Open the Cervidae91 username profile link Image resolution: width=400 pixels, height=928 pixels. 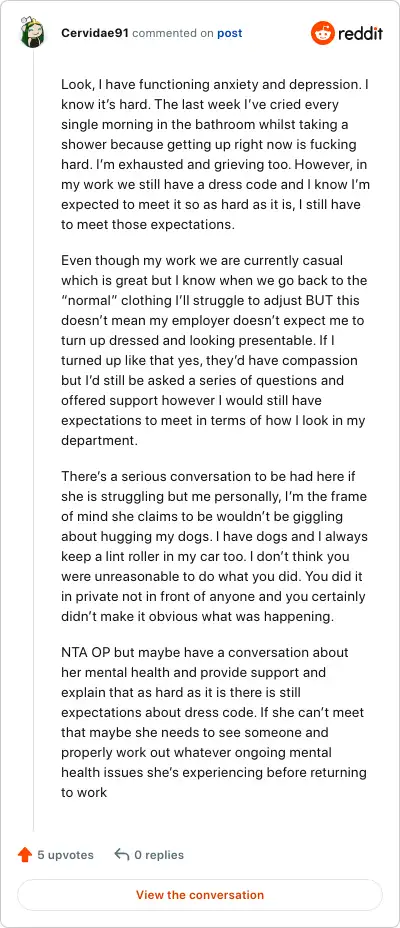point(95,33)
